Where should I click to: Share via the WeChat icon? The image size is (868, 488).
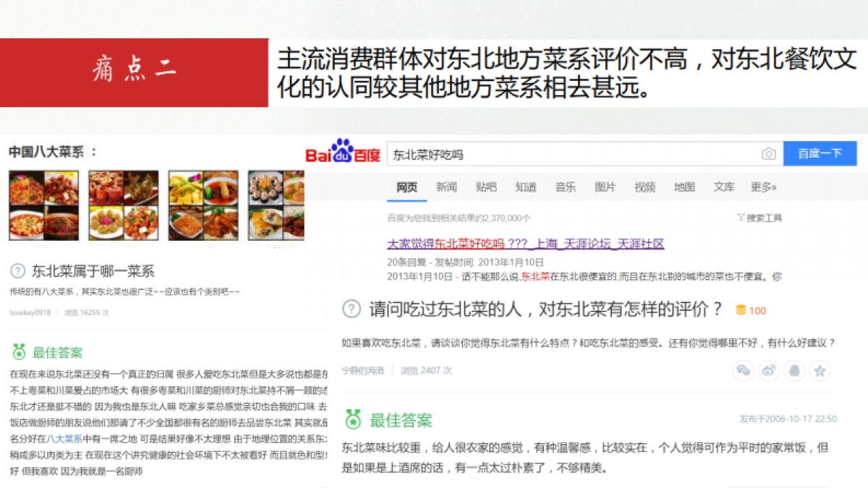(x=744, y=371)
